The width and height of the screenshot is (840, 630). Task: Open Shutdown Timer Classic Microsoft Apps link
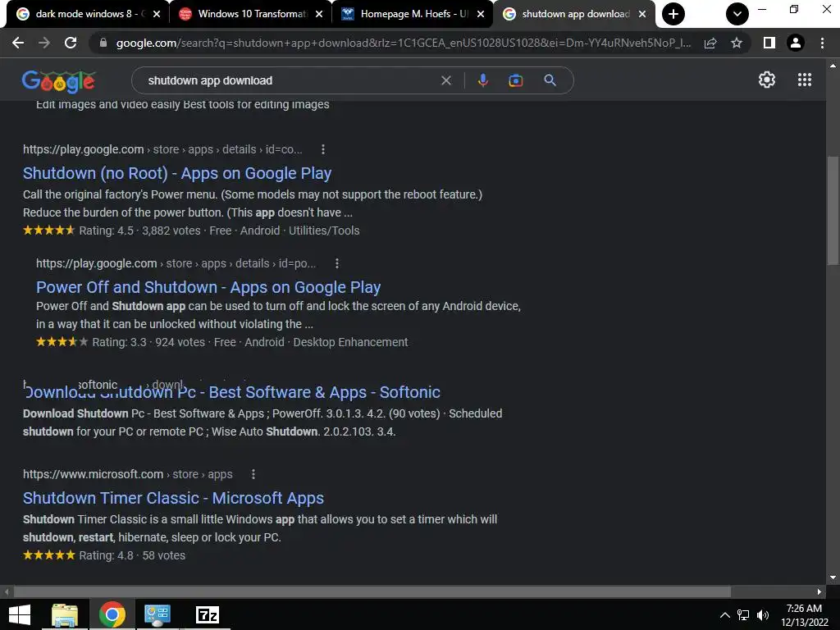pyautogui.click(x=174, y=498)
